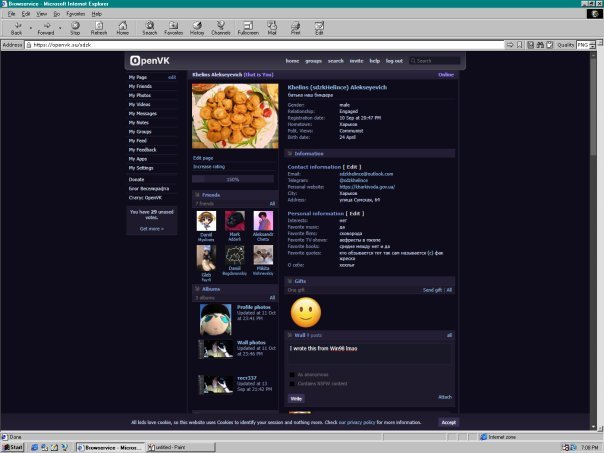Click the Edit toolbar icon

(319, 28)
